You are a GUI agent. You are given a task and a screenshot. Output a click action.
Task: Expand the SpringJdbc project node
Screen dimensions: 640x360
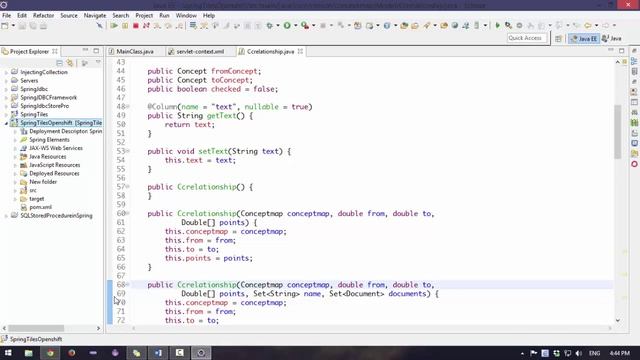(6, 89)
